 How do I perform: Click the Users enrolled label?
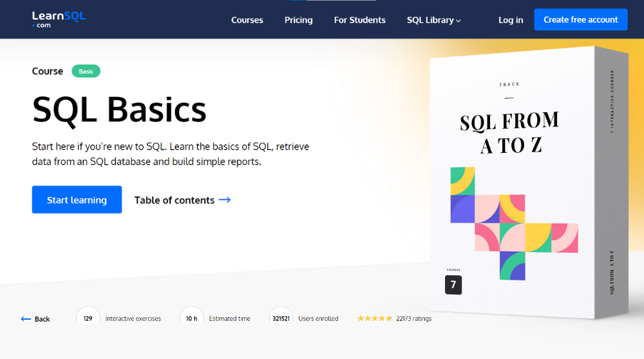coord(318,318)
